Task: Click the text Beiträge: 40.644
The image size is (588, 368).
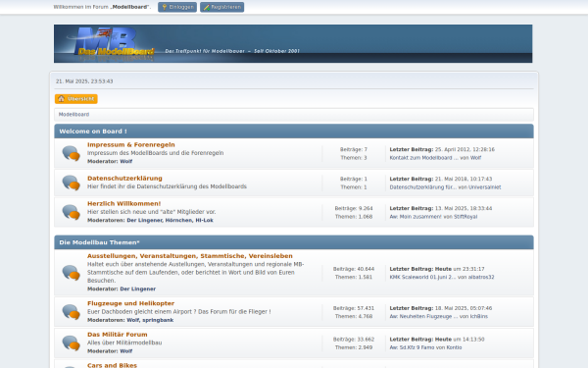Action: click(x=354, y=269)
